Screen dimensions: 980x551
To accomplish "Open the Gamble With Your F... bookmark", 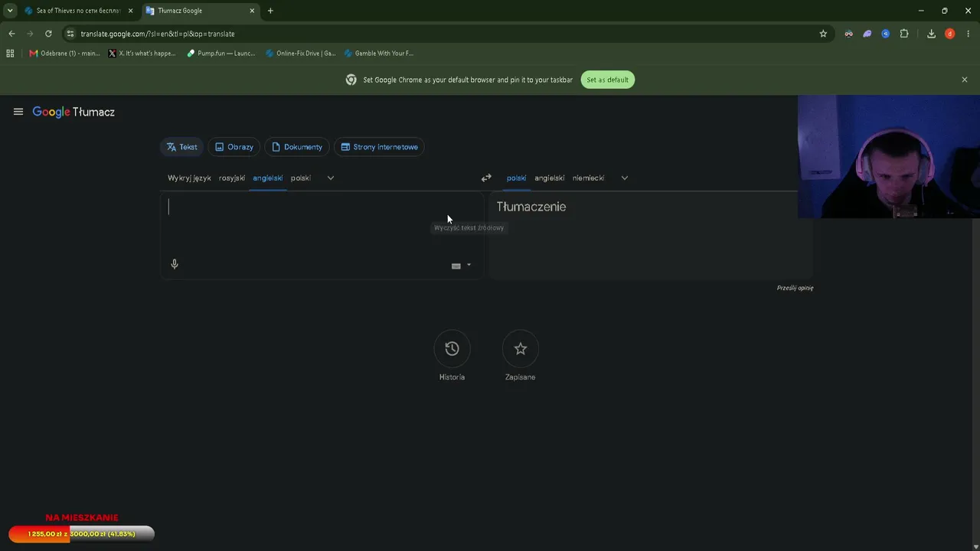I will pyautogui.click(x=379, y=54).
